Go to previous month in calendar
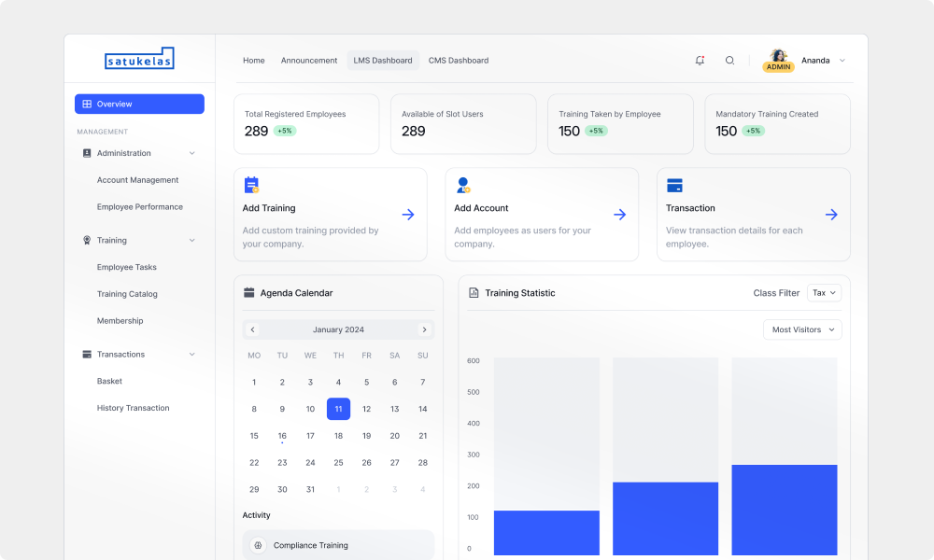The height and width of the screenshot is (560, 934). click(252, 329)
